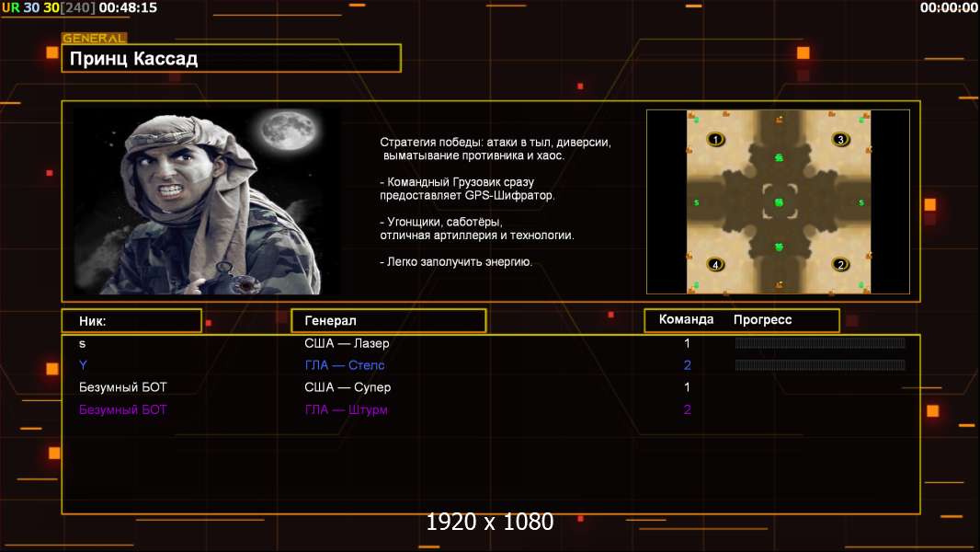
Task: Select start position 3 marker on minimap
Action: click(x=840, y=140)
